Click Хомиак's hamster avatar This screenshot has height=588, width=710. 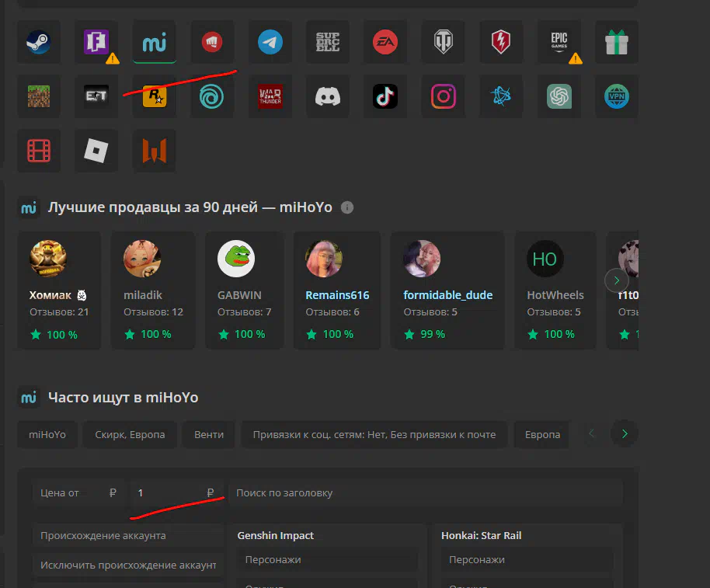[48, 259]
